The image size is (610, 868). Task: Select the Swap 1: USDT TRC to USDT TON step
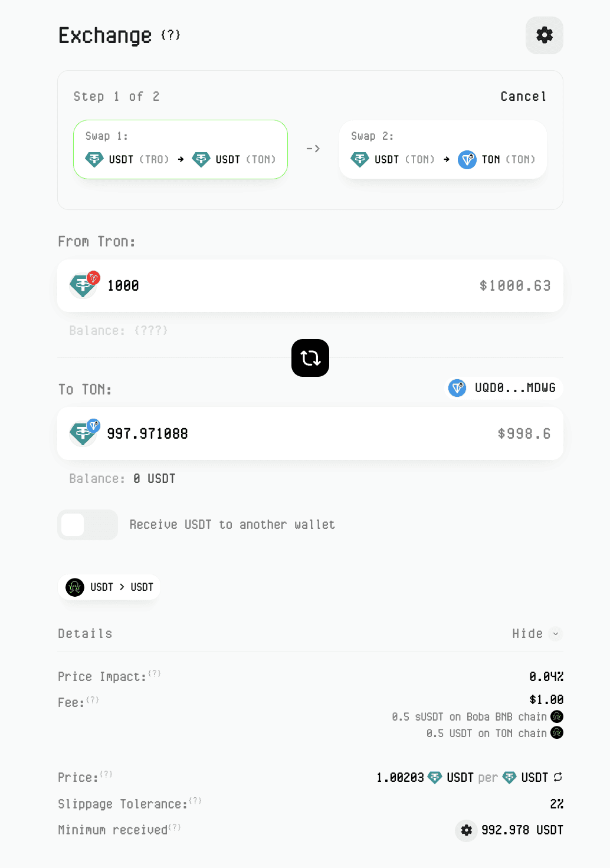coord(179,149)
